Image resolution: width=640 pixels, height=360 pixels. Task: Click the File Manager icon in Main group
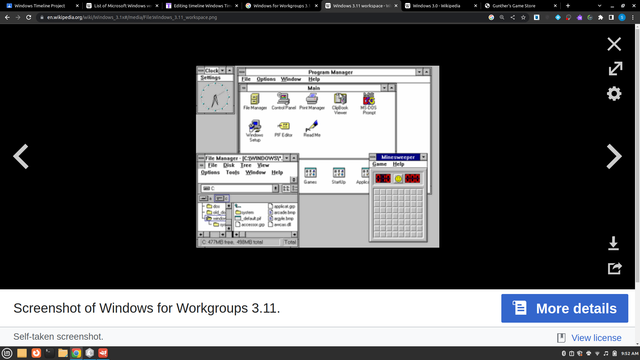coord(255,102)
